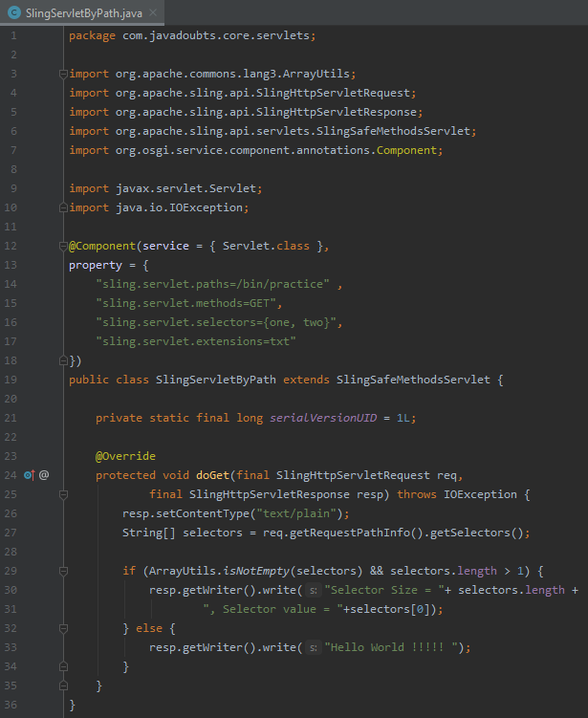Click SlingHttpServletResponse in the line 5 import
Screen dimensions: 588x718
coord(337,112)
